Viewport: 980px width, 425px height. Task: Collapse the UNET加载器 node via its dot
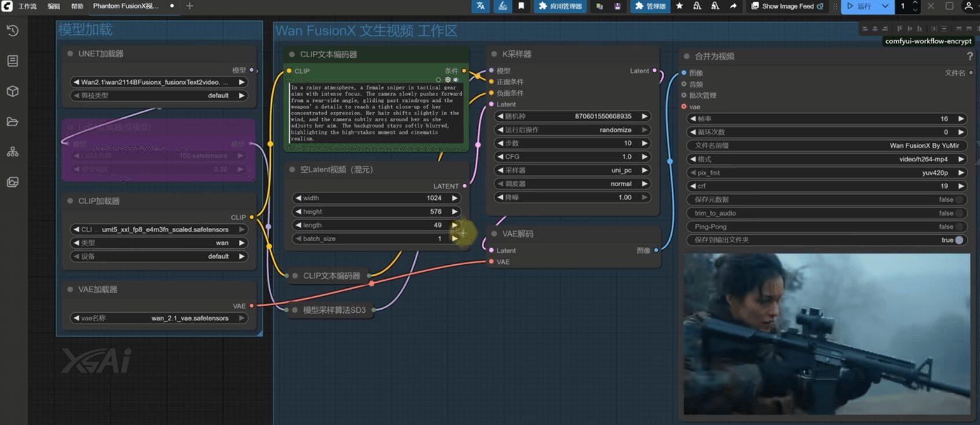click(70, 54)
